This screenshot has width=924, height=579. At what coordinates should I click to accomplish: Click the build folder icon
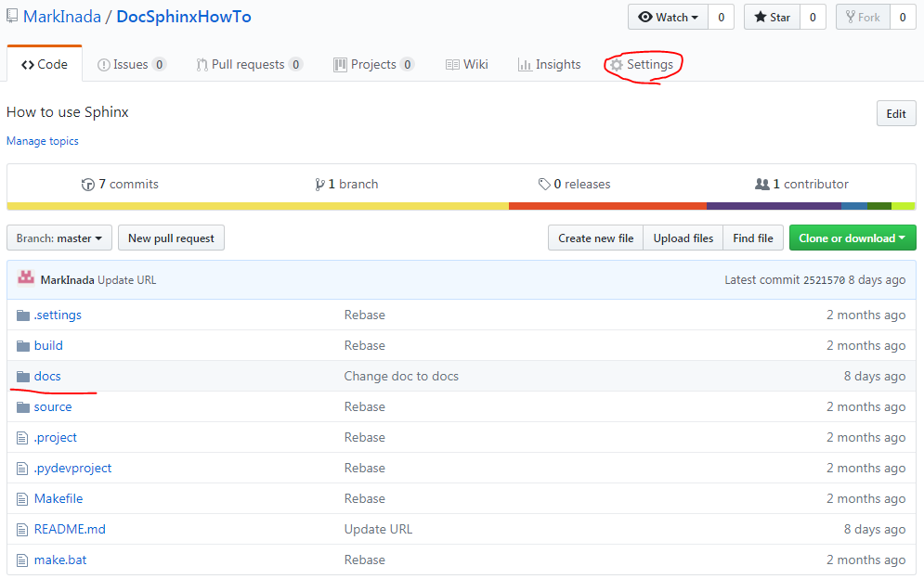(23, 346)
